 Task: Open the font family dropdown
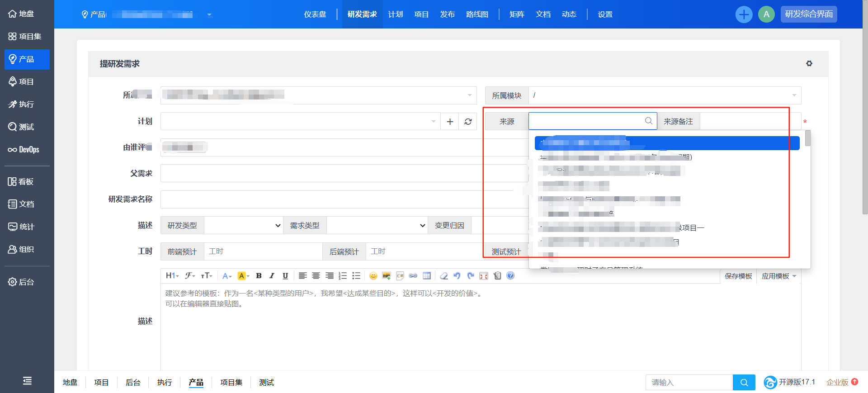point(190,276)
